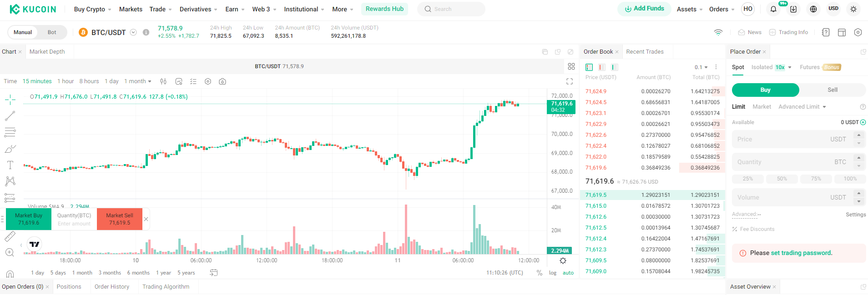Expand the Earn menu

point(235,9)
